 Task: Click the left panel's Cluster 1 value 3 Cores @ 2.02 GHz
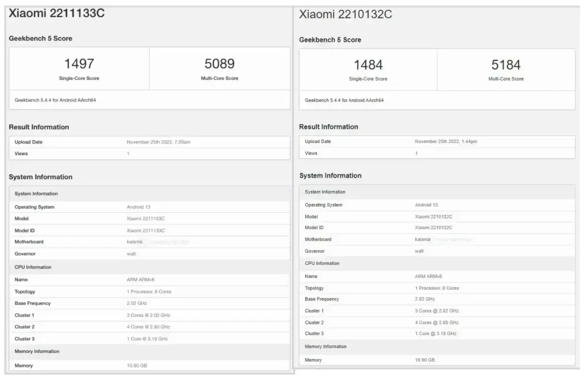[149, 315]
